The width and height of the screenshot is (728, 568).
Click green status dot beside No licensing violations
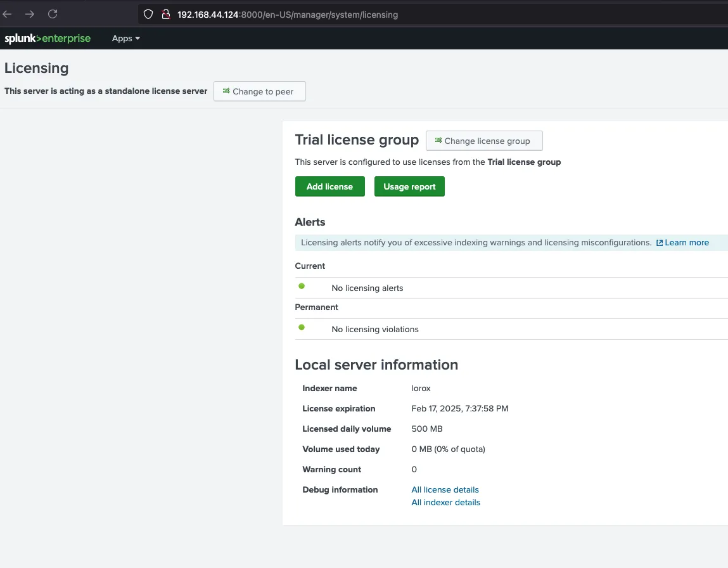[x=302, y=328]
